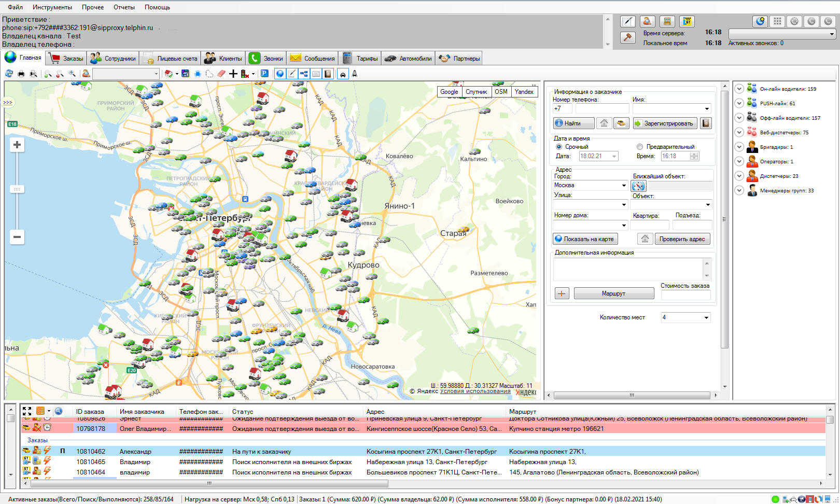Click the map zoom slider handle

click(17, 189)
